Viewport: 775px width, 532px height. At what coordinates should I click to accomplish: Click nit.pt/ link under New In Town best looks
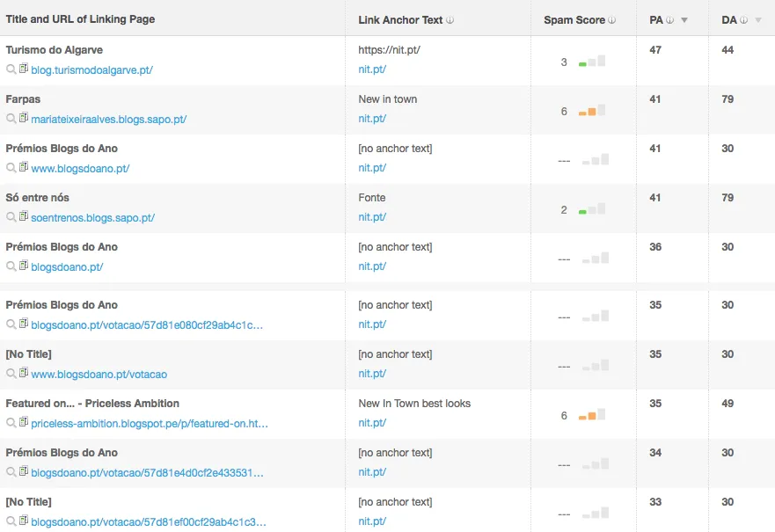pyautogui.click(x=372, y=423)
